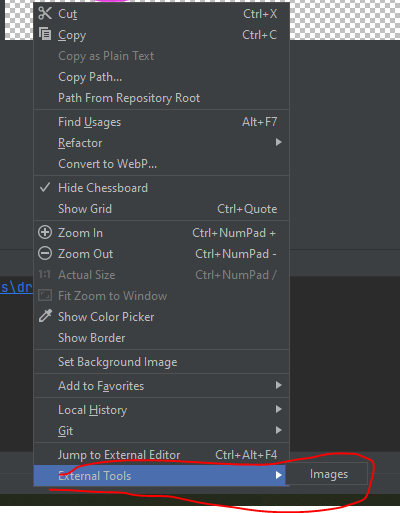Image resolution: width=400 pixels, height=513 pixels.
Task: Toggle the Hide Chessboard checkmark
Action: (45, 187)
